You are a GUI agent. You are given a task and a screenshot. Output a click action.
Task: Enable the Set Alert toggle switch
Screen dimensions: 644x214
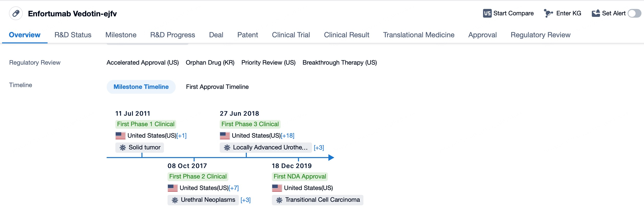point(634,13)
